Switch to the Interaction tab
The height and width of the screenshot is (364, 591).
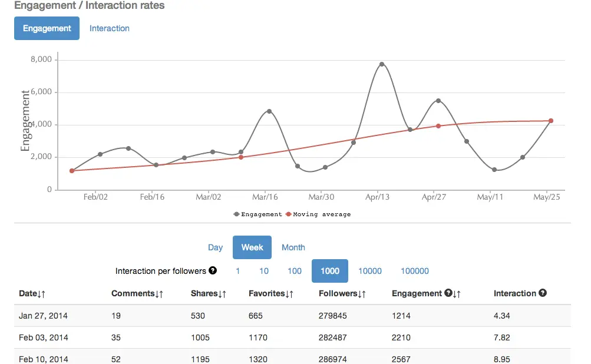110,28
